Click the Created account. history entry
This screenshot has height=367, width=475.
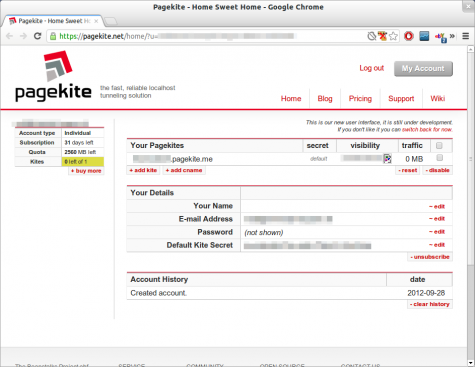pyautogui.click(x=159, y=293)
